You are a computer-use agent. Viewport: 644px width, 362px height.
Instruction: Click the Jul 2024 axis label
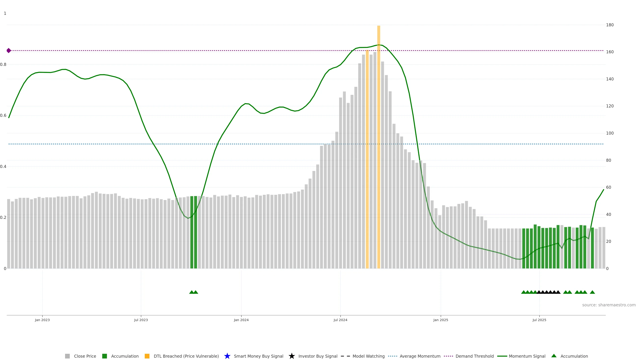[x=340, y=320]
